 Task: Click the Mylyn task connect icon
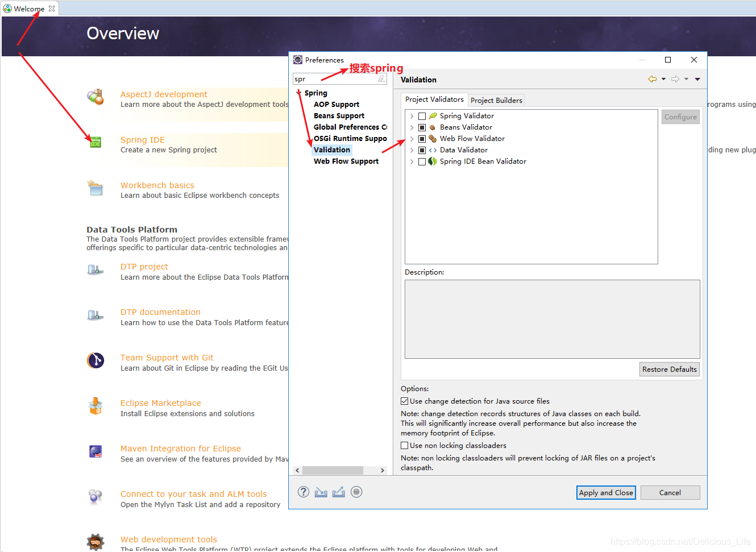[95, 497]
